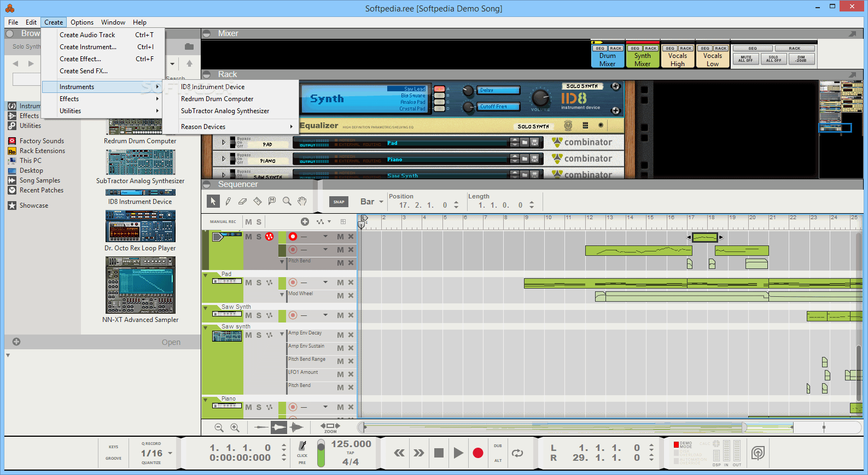
Task: Click the red Record transport button
Action: click(478, 453)
